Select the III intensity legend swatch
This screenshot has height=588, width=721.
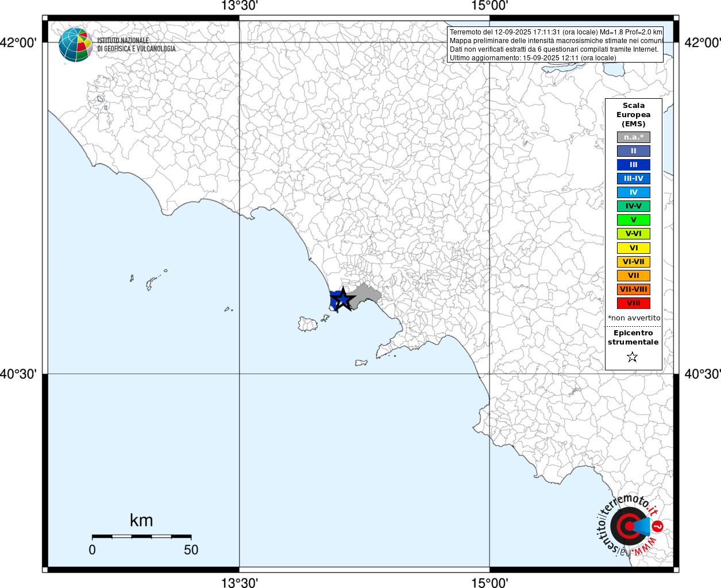(x=634, y=165)
